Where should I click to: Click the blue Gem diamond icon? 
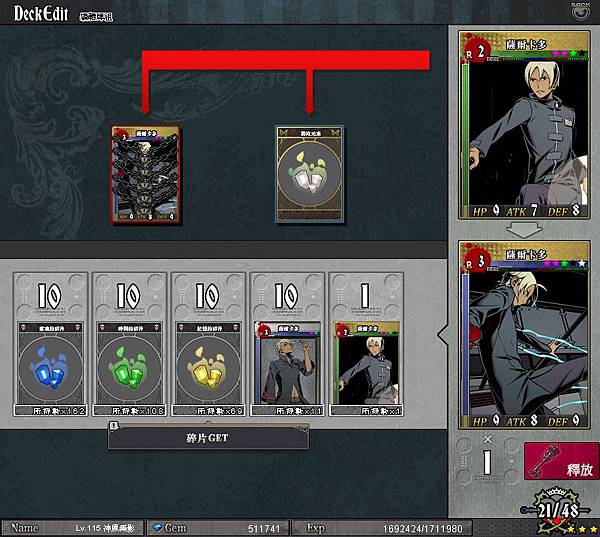pyautogui.click(x=158, y=528)
